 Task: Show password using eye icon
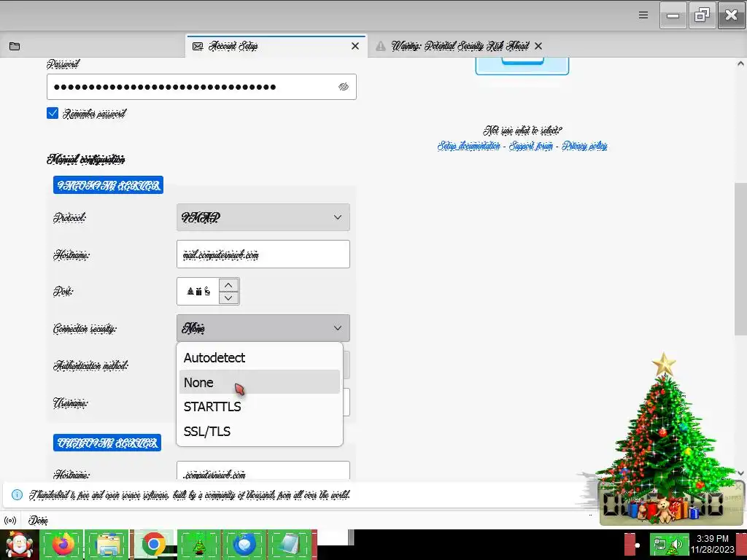point(344,87)
